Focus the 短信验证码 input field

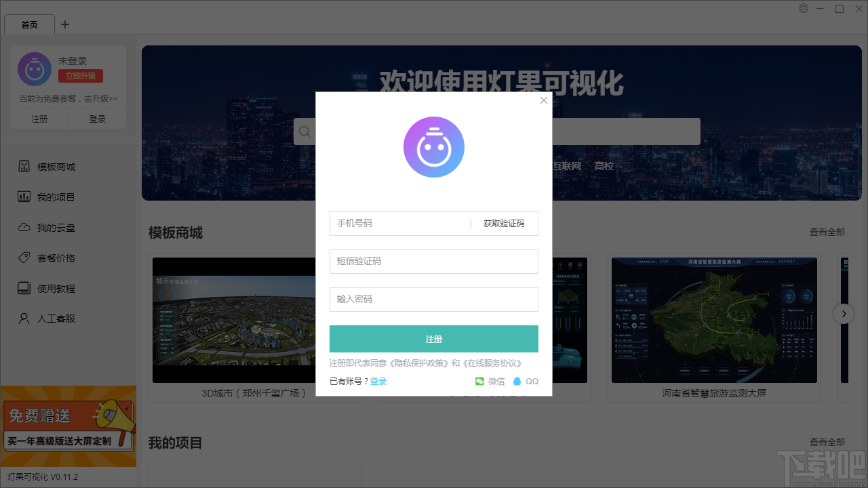pos(434,262)
